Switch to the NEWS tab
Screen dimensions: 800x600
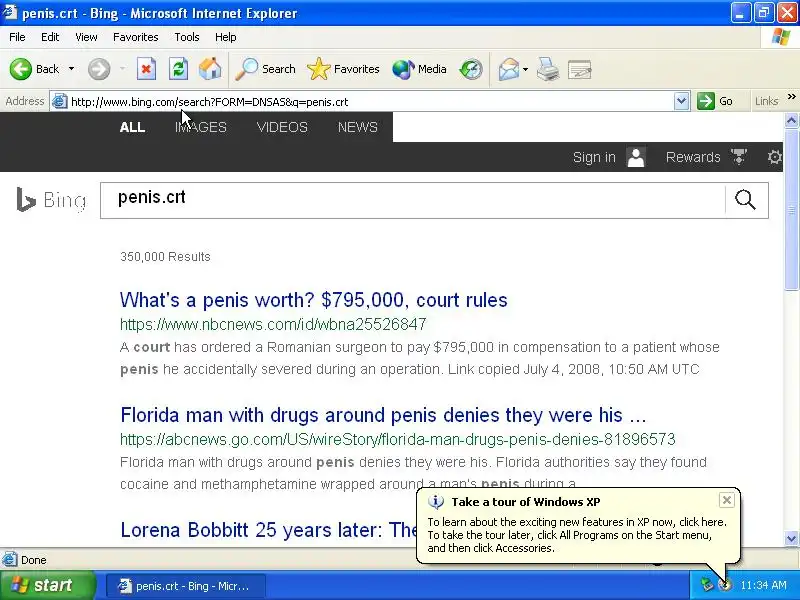click(x=358, y=127)
